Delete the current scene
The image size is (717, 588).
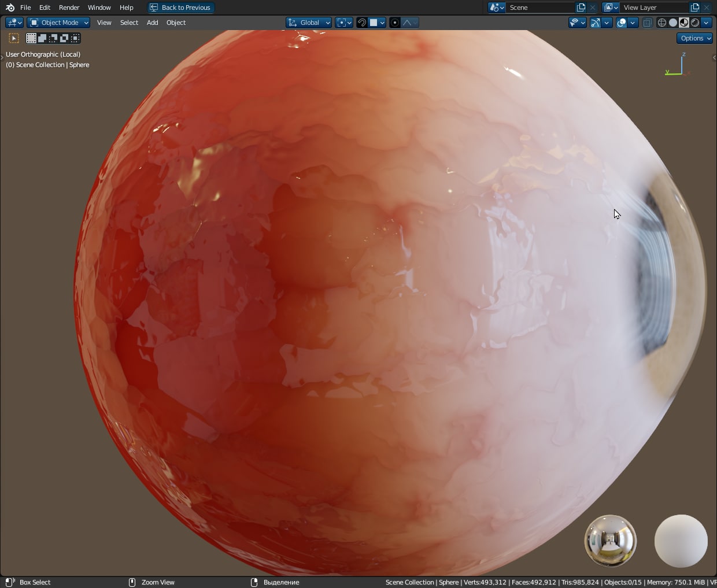tap(593, 8)
